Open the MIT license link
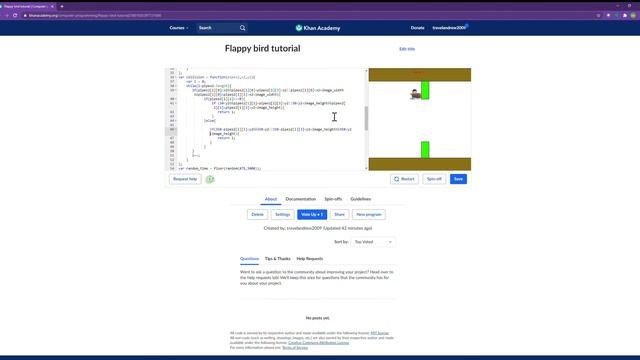Viewport: 640px width, 360px height. pos(380,333)
